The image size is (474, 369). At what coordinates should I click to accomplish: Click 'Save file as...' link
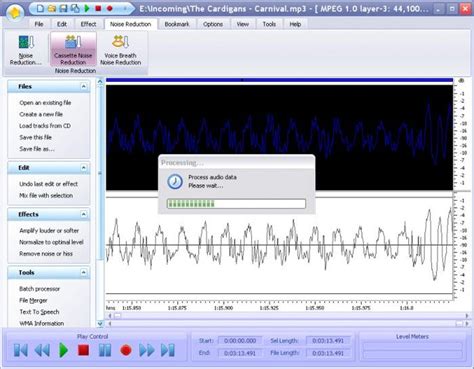[x=37, y=149]
